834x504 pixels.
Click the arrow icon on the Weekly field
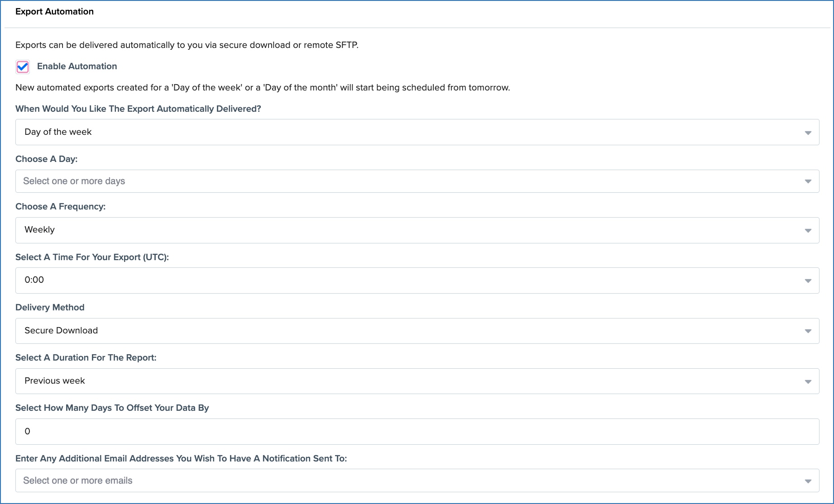click(x=808, y=231)
